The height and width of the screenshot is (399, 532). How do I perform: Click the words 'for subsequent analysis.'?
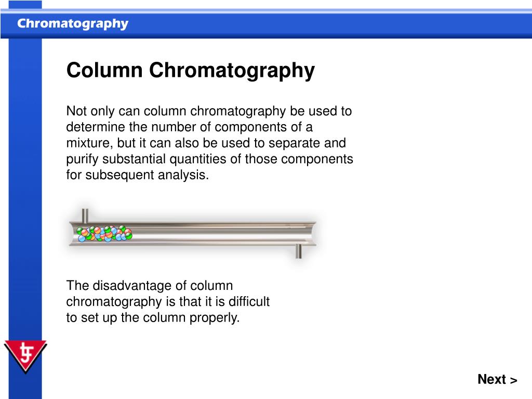point(137,175)
